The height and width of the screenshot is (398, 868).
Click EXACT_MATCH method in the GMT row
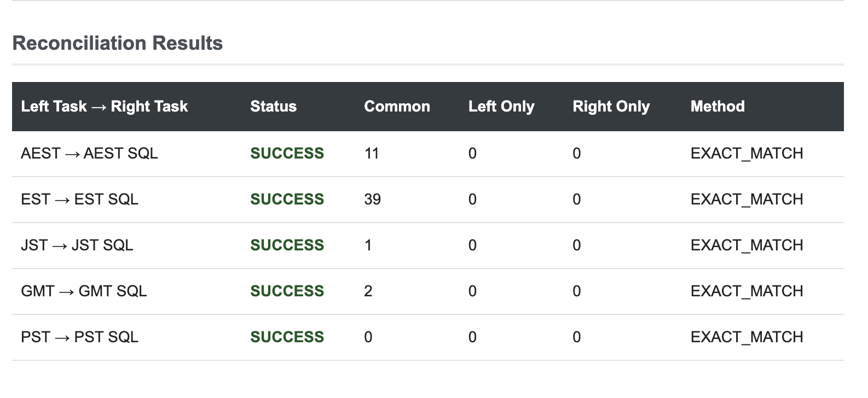747,291
